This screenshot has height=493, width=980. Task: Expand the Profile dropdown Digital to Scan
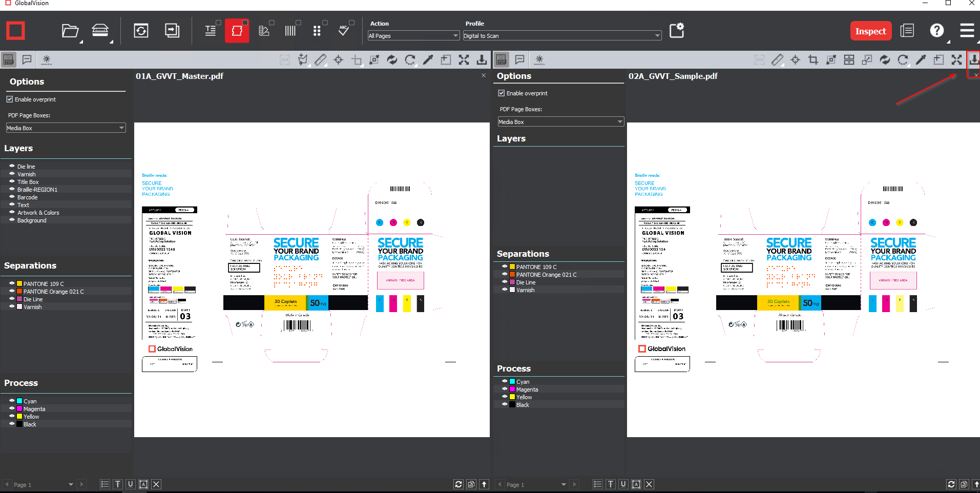click(561, 36)
